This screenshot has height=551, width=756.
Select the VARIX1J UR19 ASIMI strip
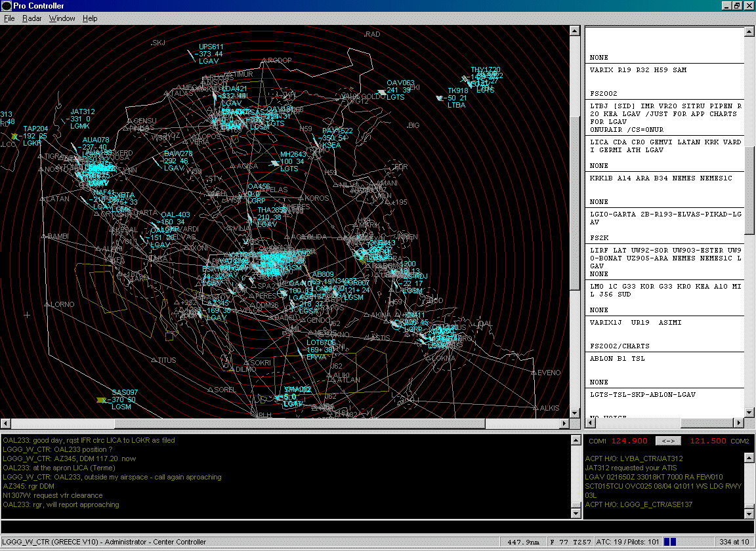[x=664, y=334]
